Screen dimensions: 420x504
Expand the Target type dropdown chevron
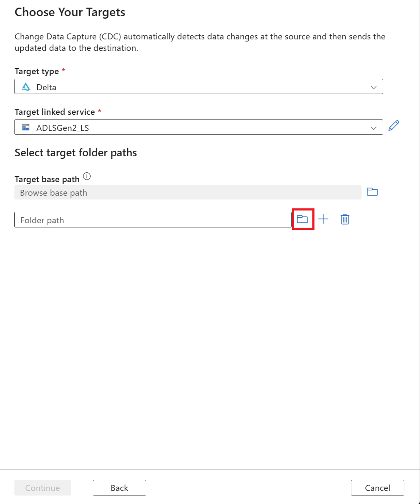tap(373, 87)
